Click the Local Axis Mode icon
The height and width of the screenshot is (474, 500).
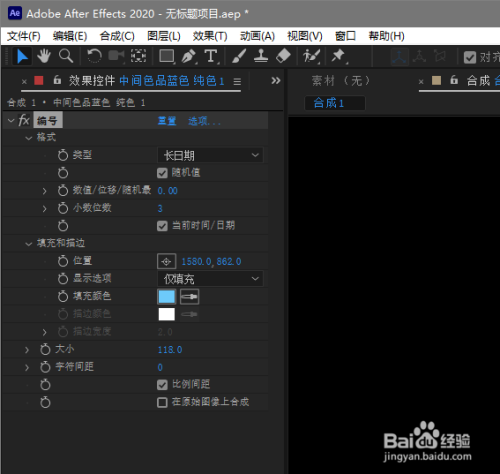(400, 57)
